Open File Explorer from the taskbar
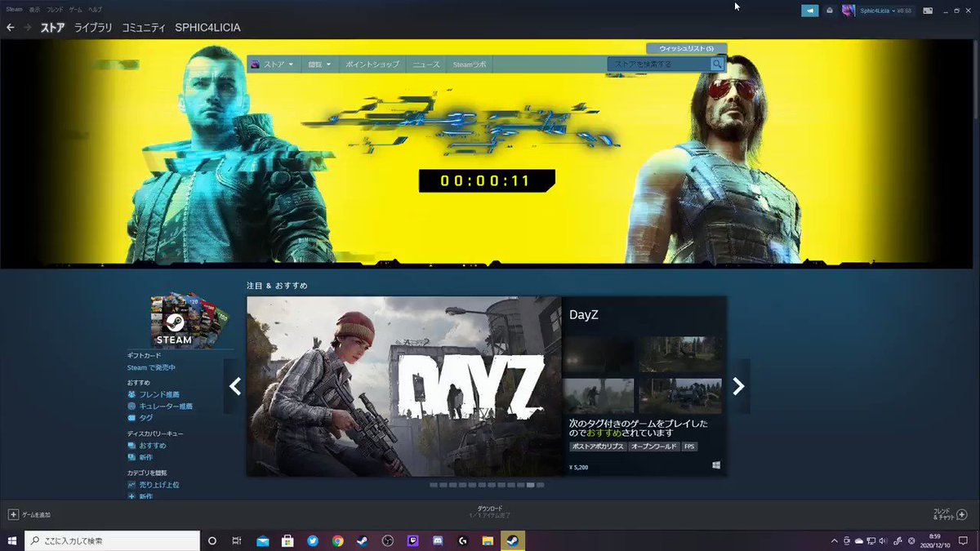The image size is (980, 551). (x=488, y=540)
